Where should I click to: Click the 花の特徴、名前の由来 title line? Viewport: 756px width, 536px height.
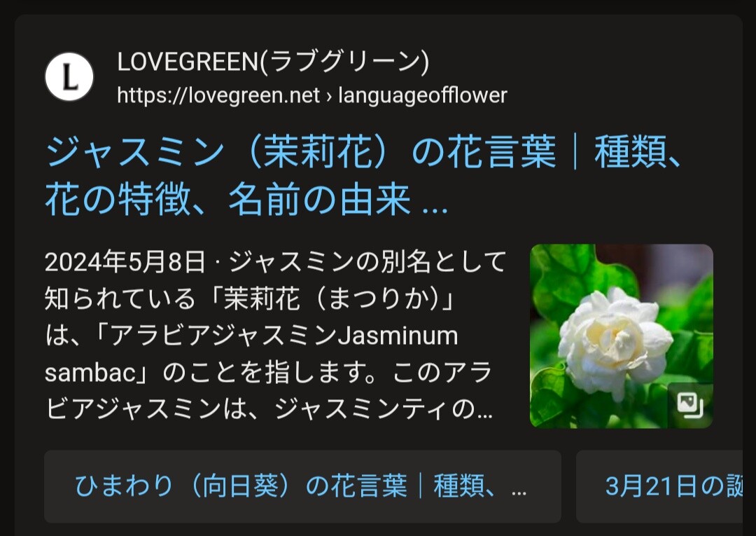click(x=228, y=200)
